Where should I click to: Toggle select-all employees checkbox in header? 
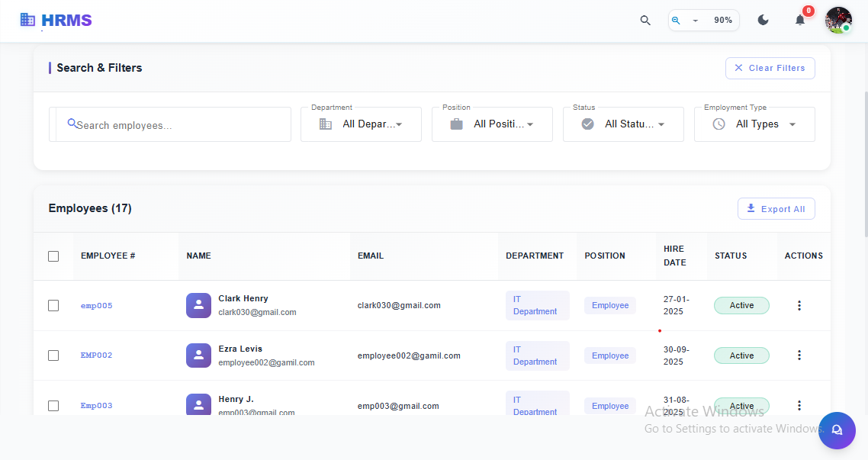coord(53,256)
